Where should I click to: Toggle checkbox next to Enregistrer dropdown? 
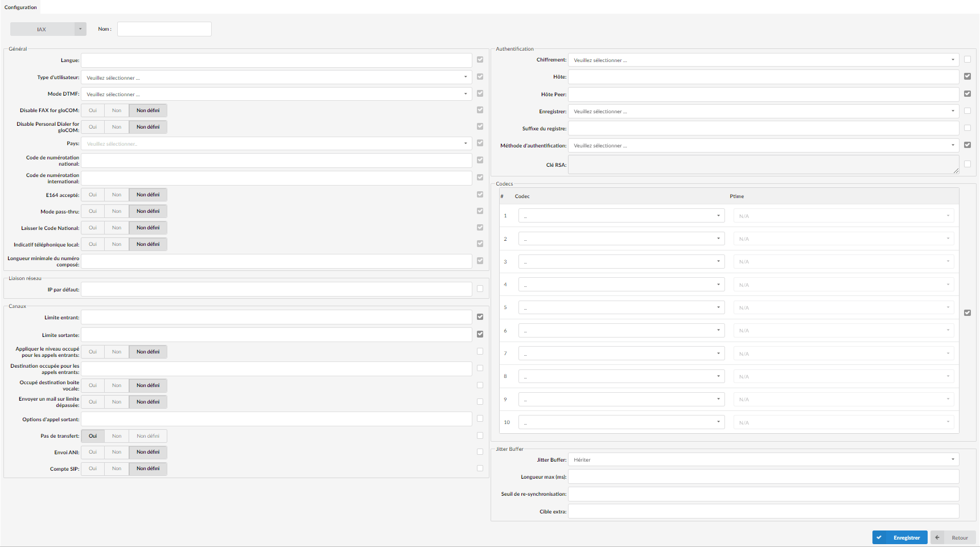pyautogui.click(x=967, y=111)
